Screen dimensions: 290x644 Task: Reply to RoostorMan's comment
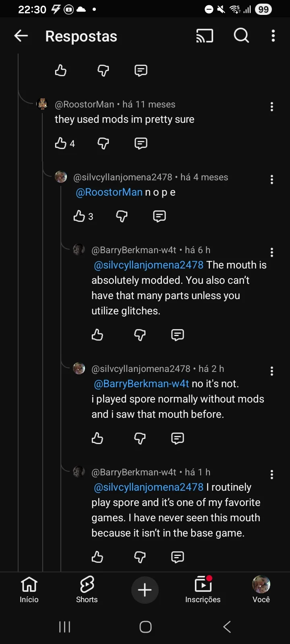click(141, 143)
